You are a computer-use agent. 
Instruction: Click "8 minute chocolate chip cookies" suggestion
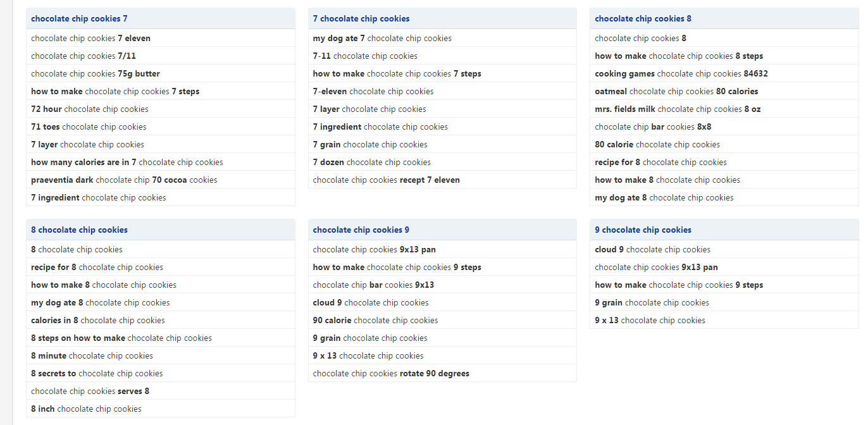[x=92, y=356]
